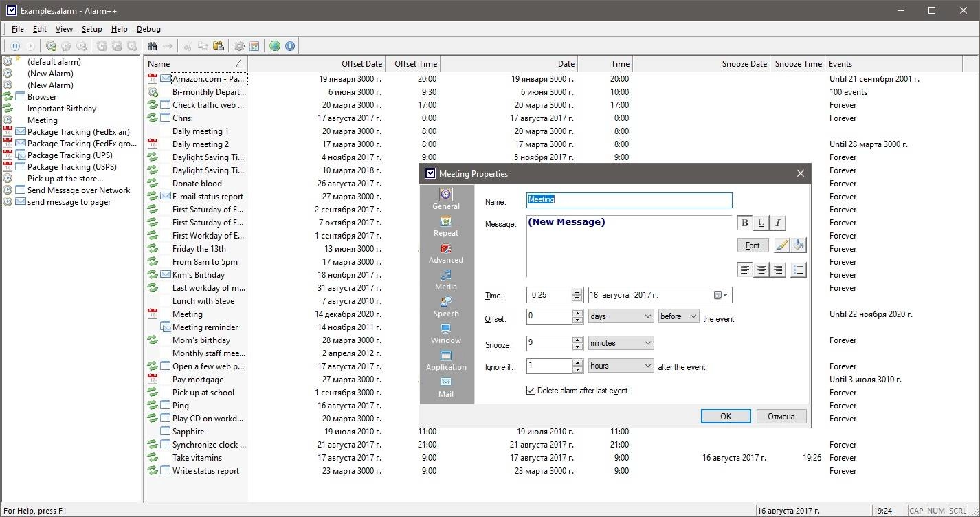This screenshot has width=980, height=517.
Task: Open the 'before' the event dropdown
Action: 678,316
